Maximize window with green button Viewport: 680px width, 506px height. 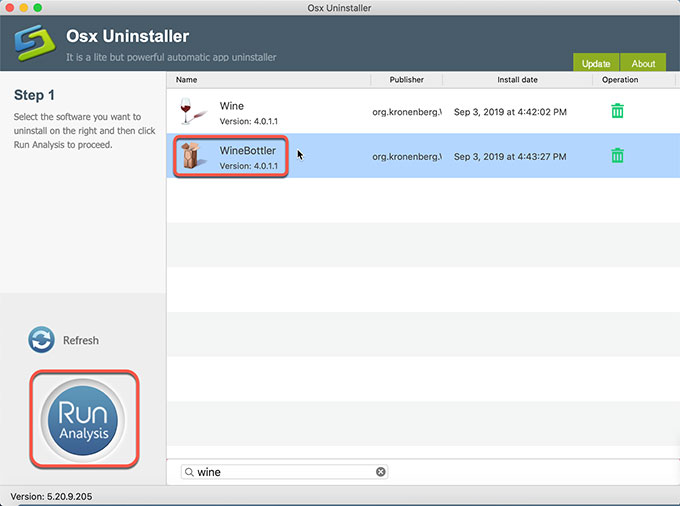click(x=38, y=7)
